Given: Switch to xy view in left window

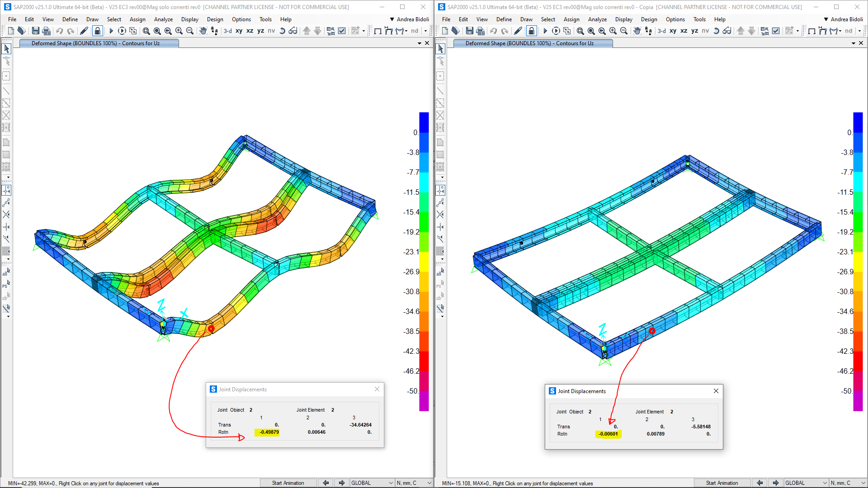Looking at the screenshot, I should [239, 31].
